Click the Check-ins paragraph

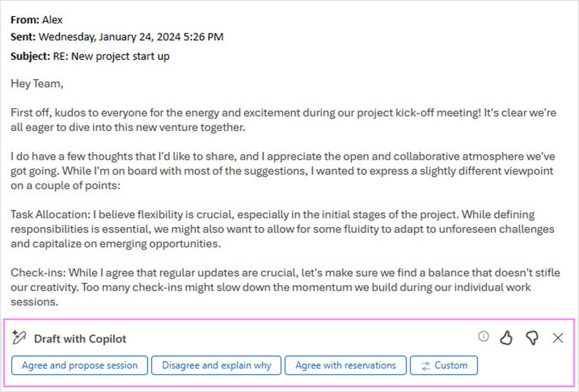tap(285, 287)
